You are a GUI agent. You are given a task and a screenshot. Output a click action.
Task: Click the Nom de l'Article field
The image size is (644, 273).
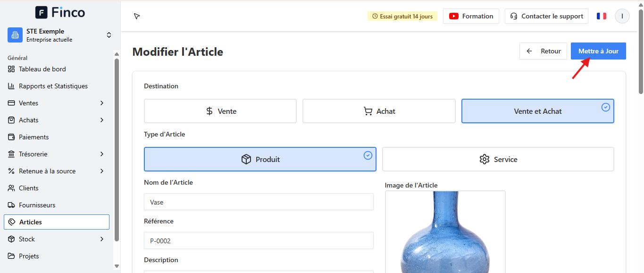[259, 202]
